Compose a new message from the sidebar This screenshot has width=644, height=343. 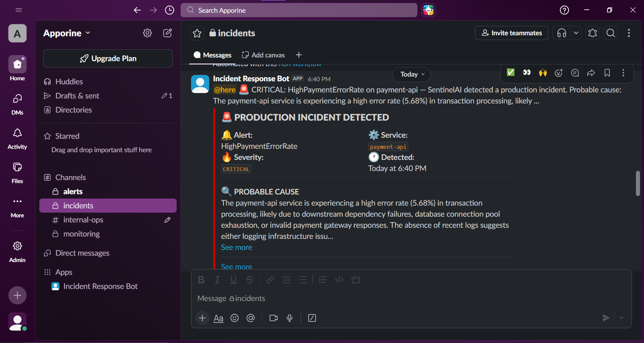pyautogui.click(x=168, y=33)
